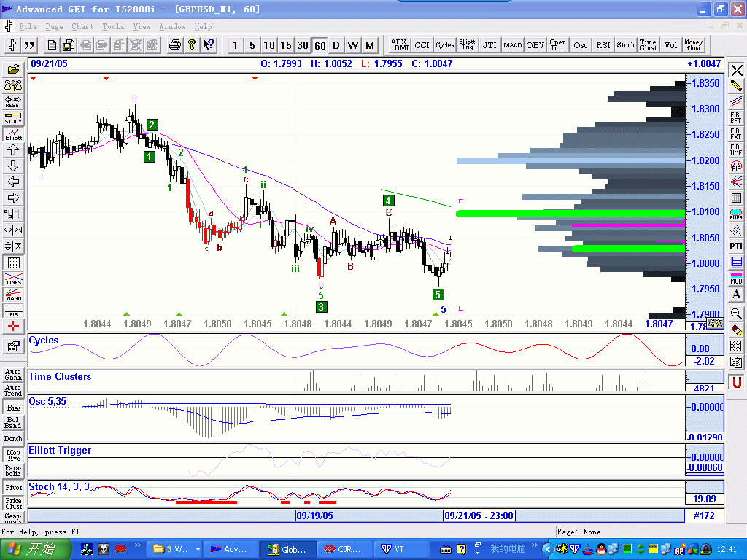Viewport: 747px width, 560px height.
Task: Open the Tools menu
Action: (113, 27)
